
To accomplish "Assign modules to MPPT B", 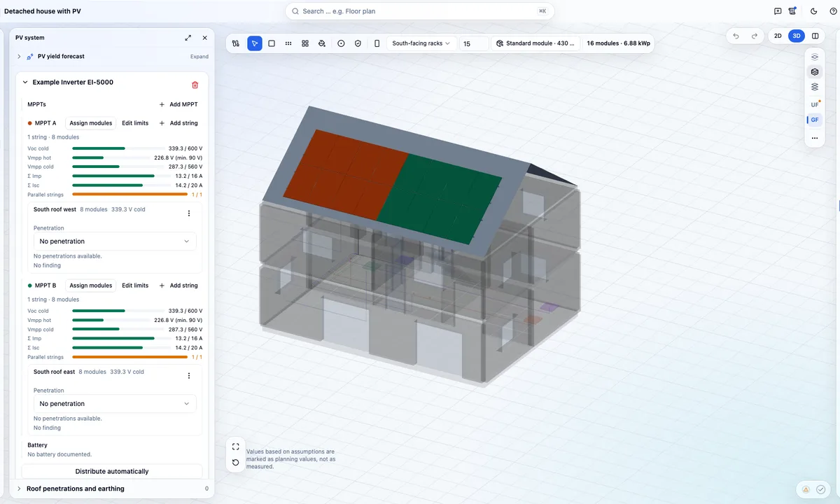I will [91, 286].
